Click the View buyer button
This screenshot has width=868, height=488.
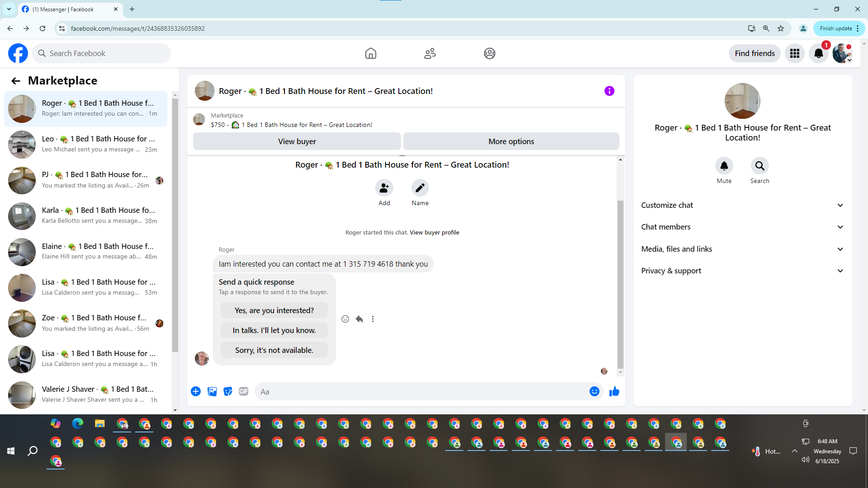click(297, 141)
